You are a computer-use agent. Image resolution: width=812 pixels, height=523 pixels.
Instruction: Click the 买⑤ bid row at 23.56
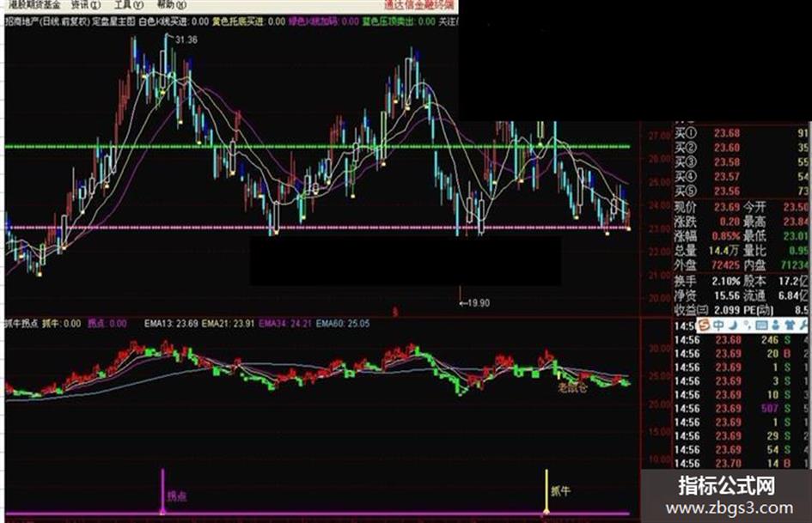point(742,192)
